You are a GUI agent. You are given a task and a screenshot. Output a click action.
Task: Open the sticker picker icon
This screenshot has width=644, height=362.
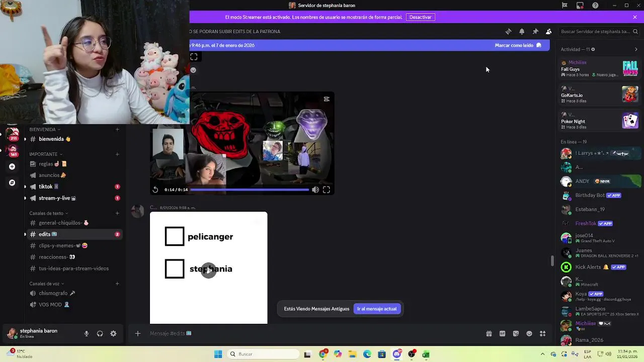[516, 333]
